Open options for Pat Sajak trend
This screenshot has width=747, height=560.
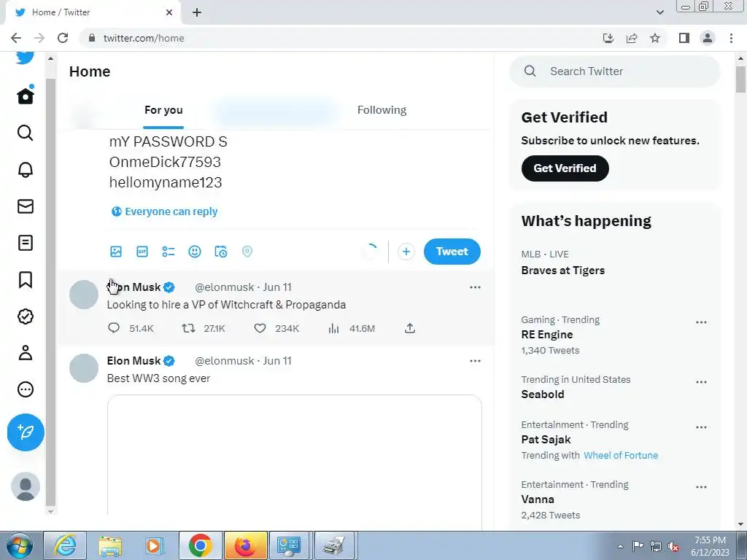click(x=701, y=427)
